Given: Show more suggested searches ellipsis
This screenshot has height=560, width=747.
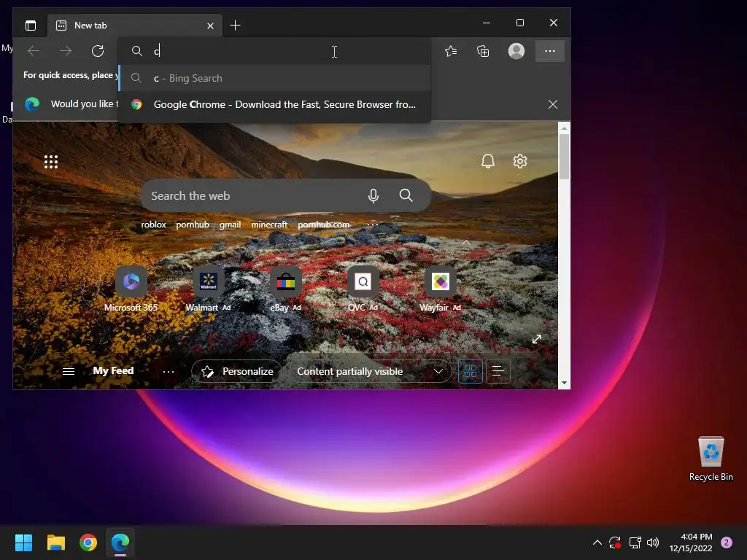Looking at the screenshot, I should (373, 224).
